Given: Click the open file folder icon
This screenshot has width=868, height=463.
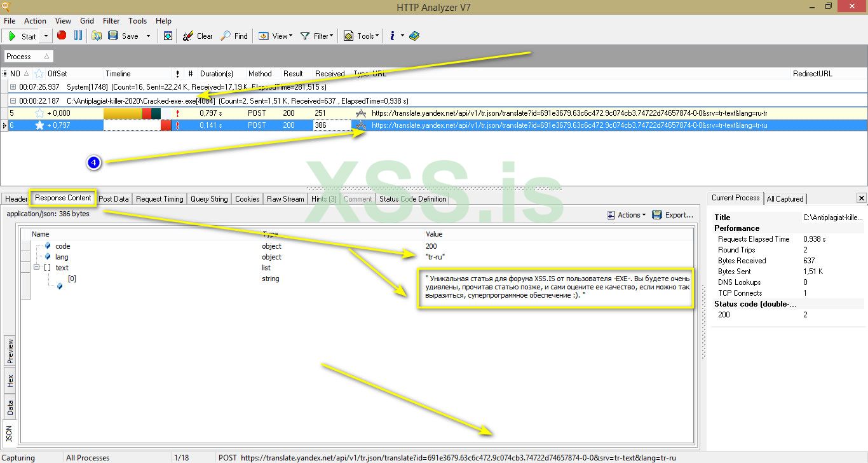Looking at the screenshot, I should tap(97, 36).
